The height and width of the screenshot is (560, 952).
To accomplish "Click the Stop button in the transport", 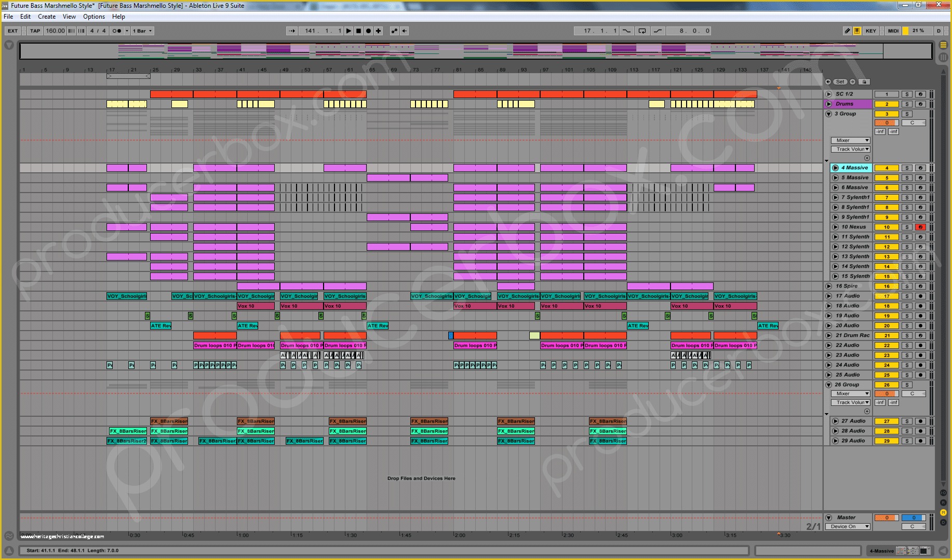I will coord(358,31).
